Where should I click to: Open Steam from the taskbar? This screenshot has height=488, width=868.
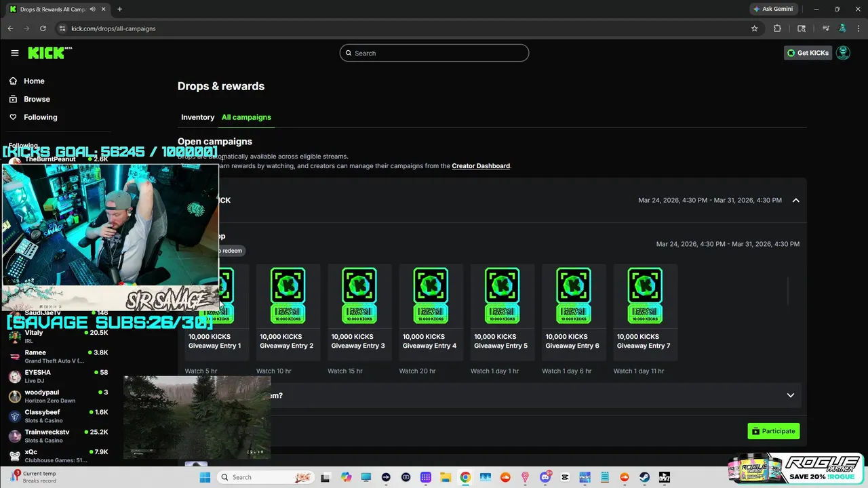pos(644,477)
